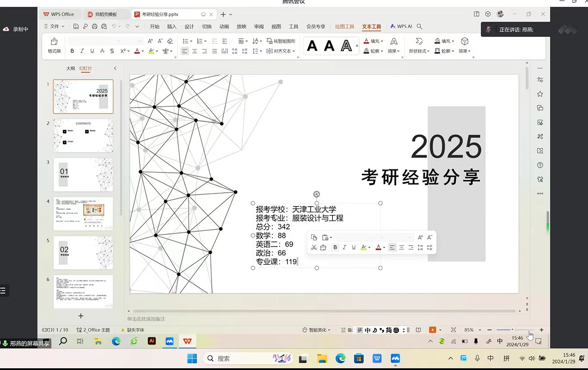588x370 pixels.
Task: Open the 动画 ribbon tab
Action: tap(224, 26)
